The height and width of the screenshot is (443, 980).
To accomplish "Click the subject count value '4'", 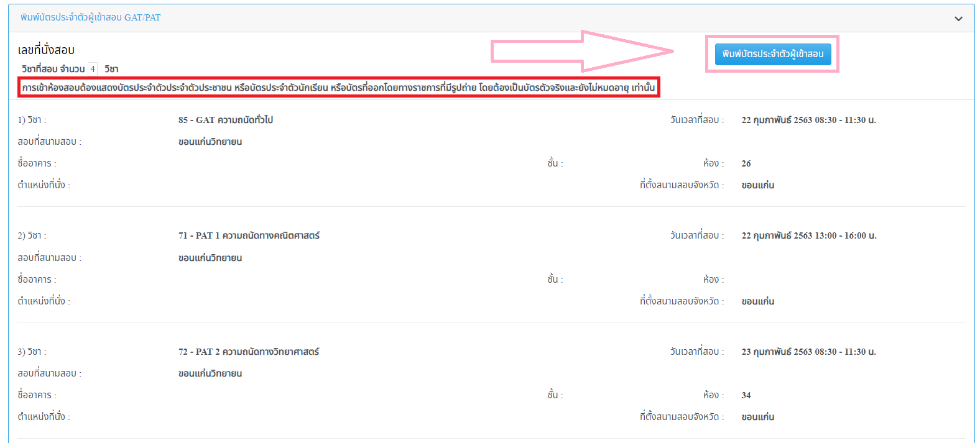I will click(93, 69).
